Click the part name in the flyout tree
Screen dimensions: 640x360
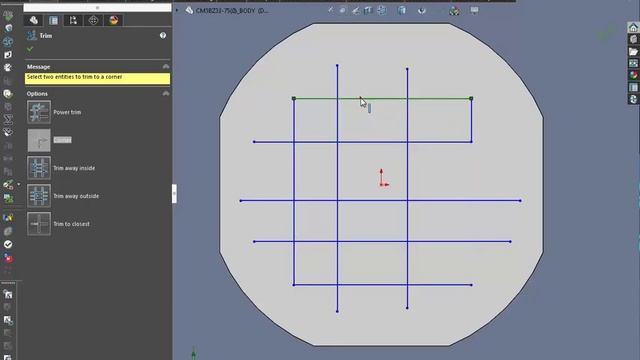tap(232, 11)
